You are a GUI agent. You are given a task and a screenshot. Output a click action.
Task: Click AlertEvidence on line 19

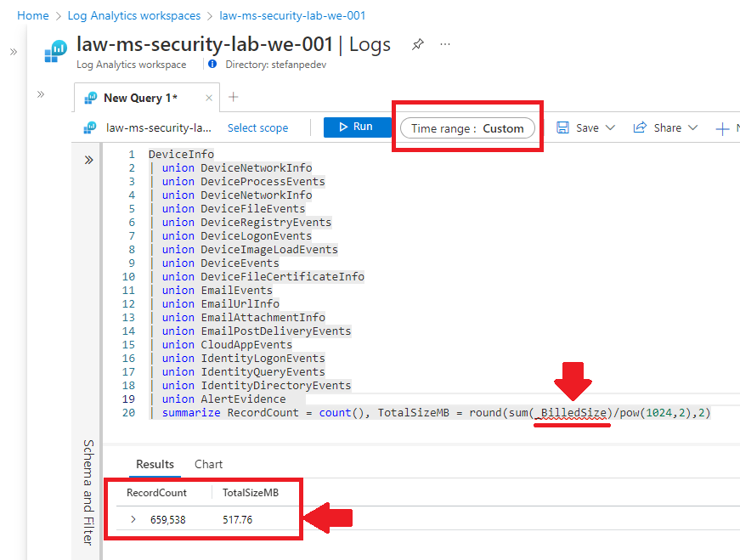pyautogui.click(x=244, y=399)
